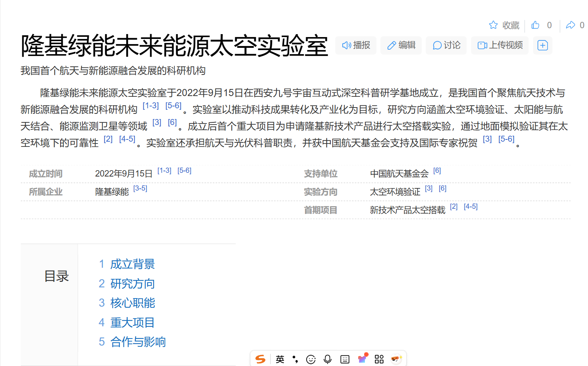588x366 pixels.
Task: Click the 实验方向 label in the infobox
Action: coord(321,192)
